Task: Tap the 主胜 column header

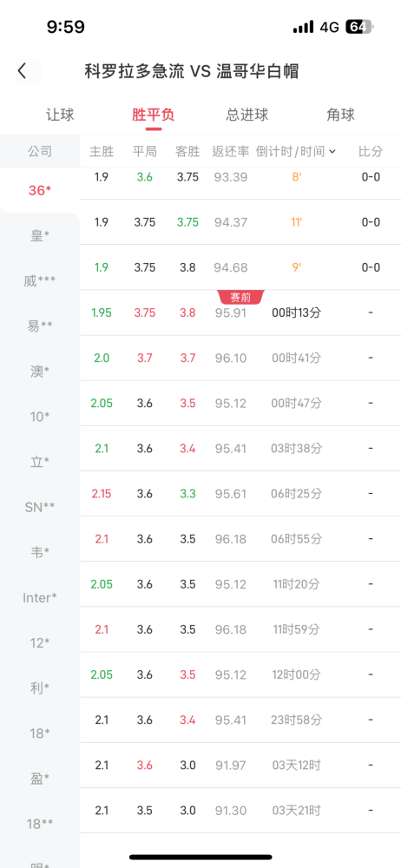Action: [102, 151]
